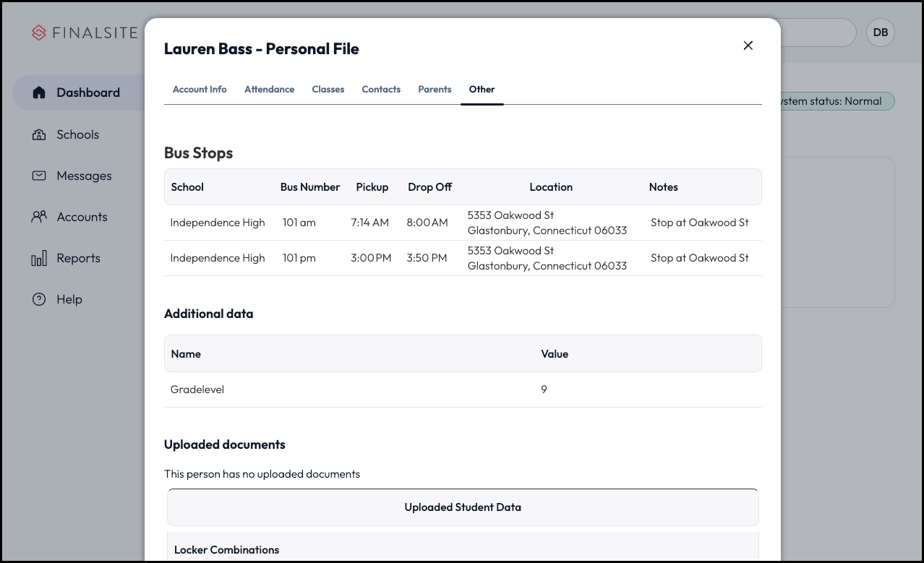Open Messages in the sidebar
Viewport: 924px width, 563px height.
[x=84, y=176]
